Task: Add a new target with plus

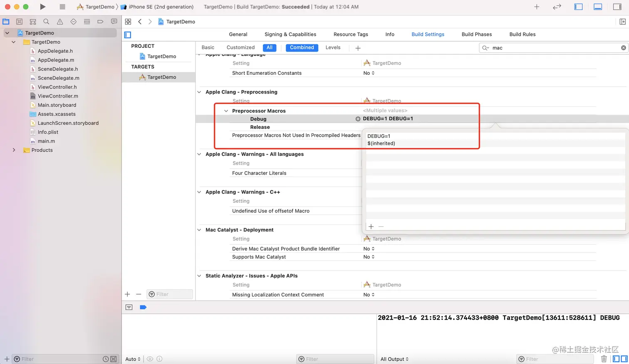Action: (x=127, y=294)
